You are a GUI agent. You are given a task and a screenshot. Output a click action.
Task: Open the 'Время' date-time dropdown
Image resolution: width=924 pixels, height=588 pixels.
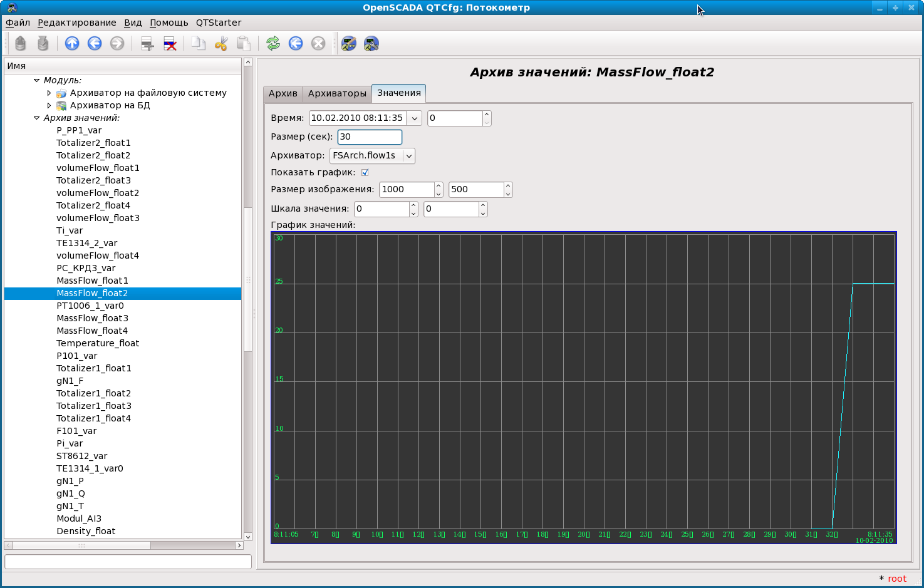point(414,118)
